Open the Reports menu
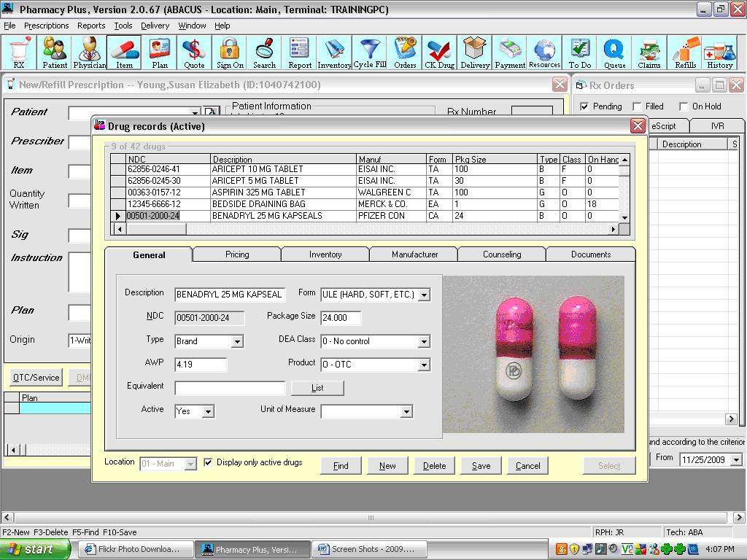The height and width of the screenshot is (560, 747). [x=91, y=26]
